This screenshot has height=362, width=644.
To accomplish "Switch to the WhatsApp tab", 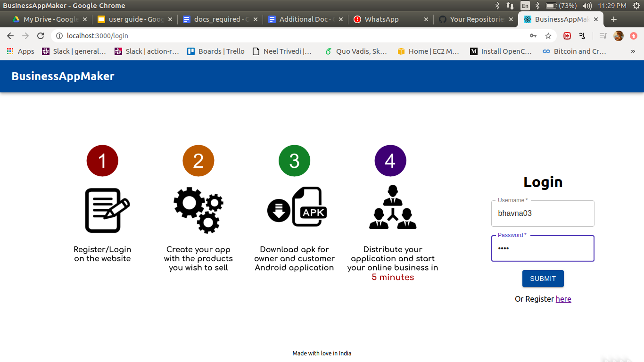I will [391, 19].
